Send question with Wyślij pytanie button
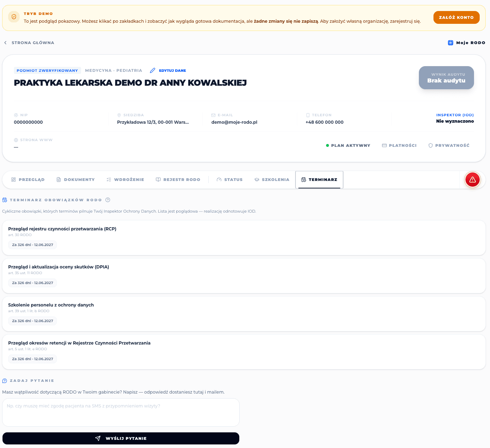 click(x=121, y=438)
